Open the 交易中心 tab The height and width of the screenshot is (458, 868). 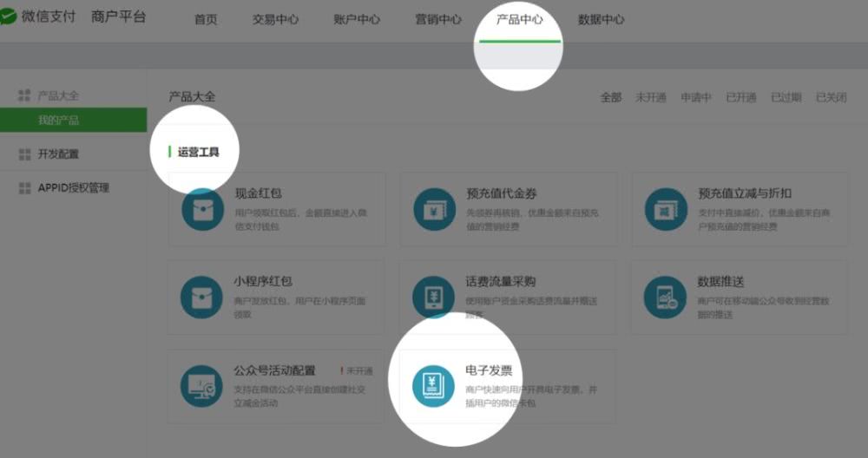click(275, 20)
